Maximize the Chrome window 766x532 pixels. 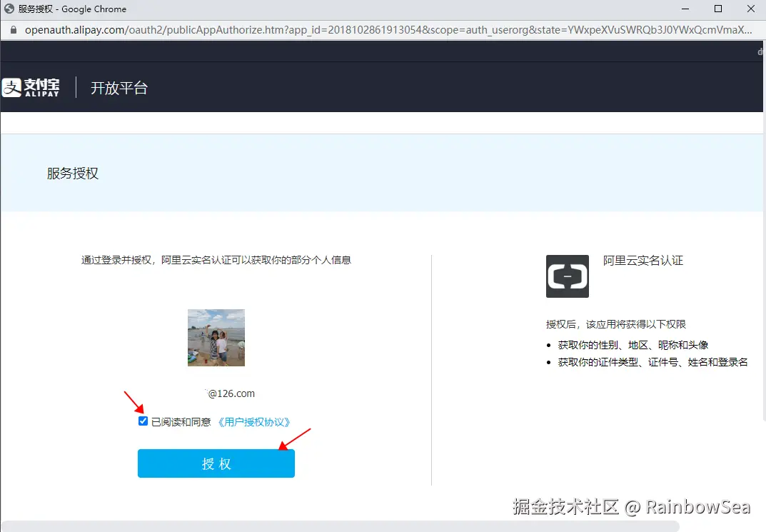pos(718,9)
